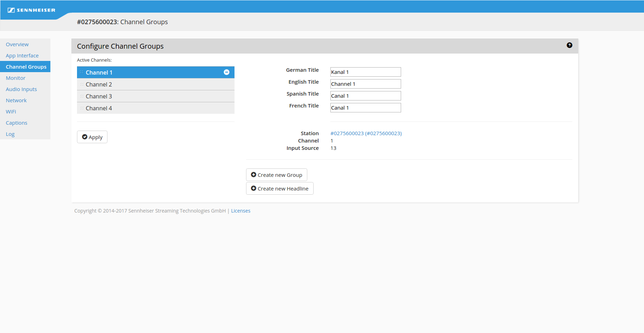Remove Channel 1 with minus icon

(x=226, y=72)
